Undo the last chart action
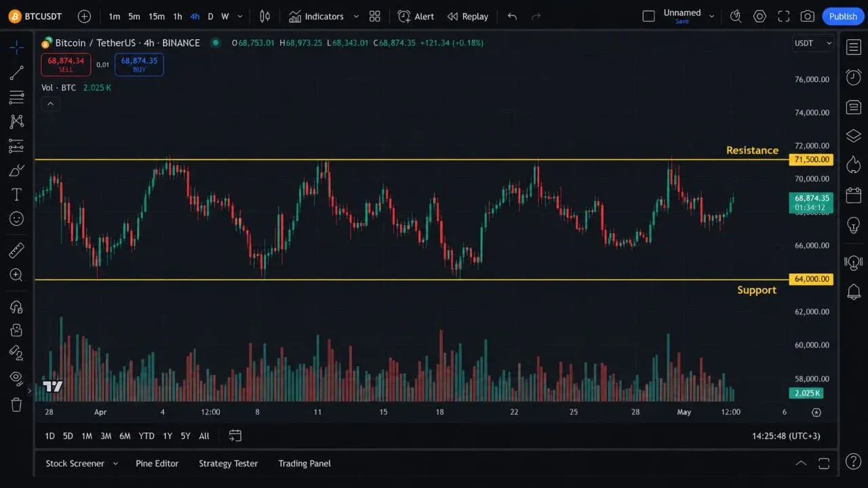 (512, 16)
